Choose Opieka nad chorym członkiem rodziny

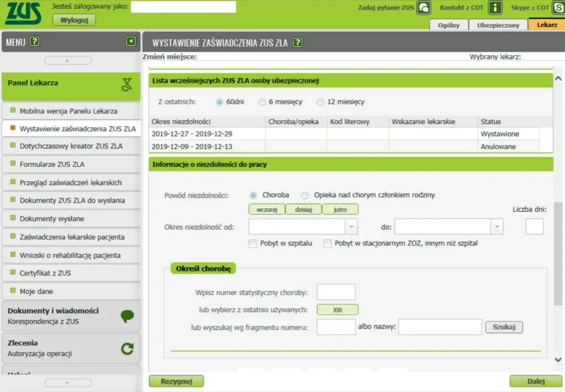[x=304, y=194]
